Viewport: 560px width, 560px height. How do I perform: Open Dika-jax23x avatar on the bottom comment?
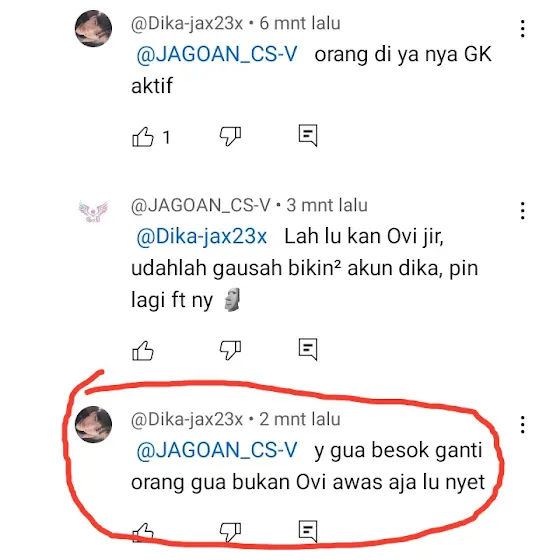(x=93, y=424)
